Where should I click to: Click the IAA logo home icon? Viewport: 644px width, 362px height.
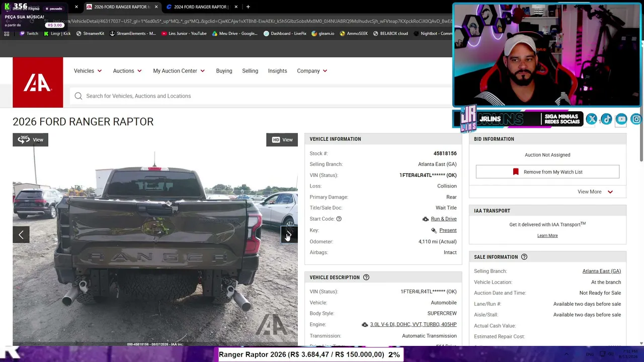pyautogui.click(x=38, y=82)
